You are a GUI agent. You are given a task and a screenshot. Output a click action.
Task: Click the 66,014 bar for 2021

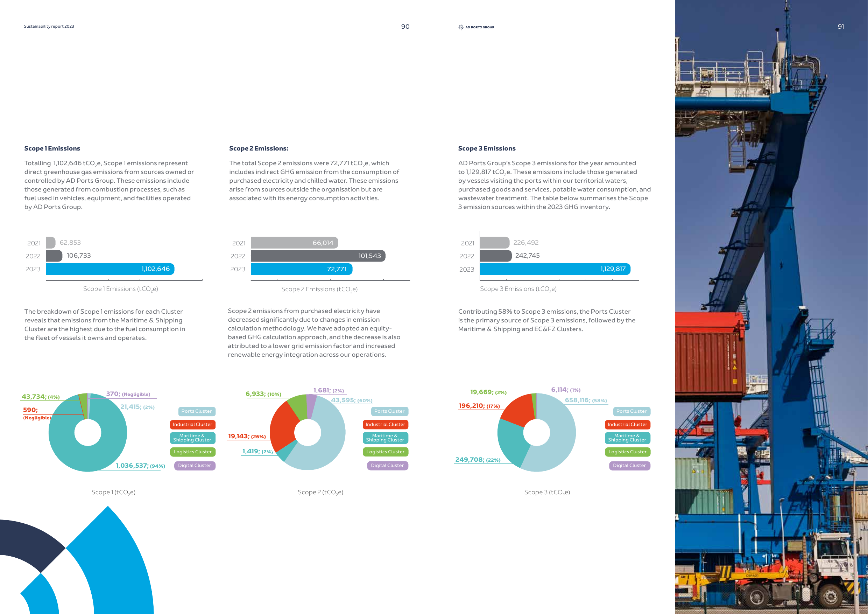295,243
